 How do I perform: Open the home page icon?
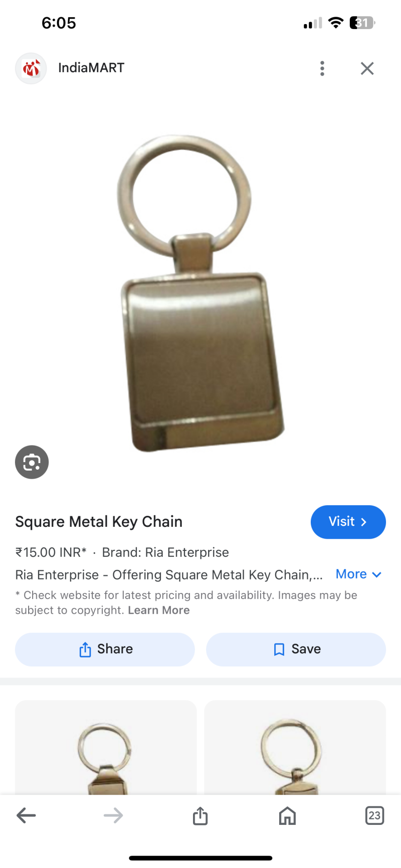pos(287,815)
